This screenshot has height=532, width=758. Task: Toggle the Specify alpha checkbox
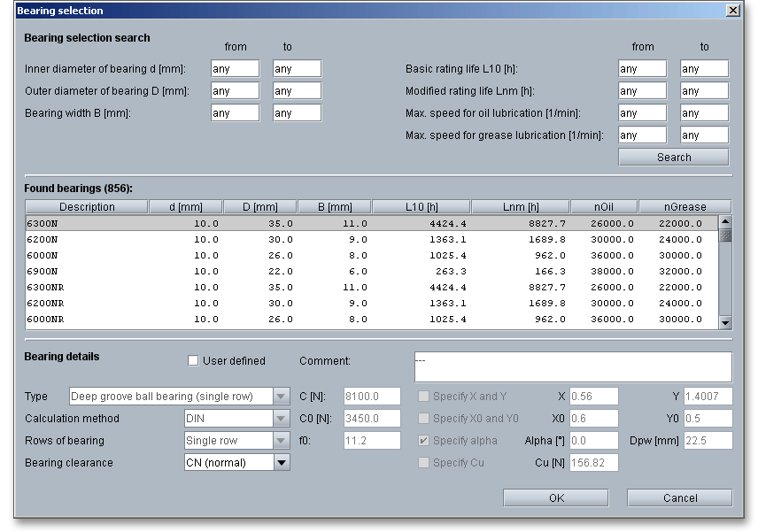423,441
